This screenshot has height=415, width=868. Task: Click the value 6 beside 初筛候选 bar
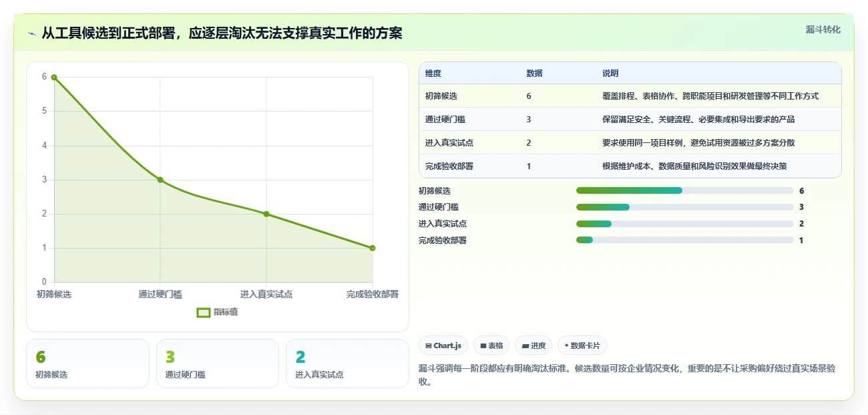pyautogui.click(x=801, y=190)
